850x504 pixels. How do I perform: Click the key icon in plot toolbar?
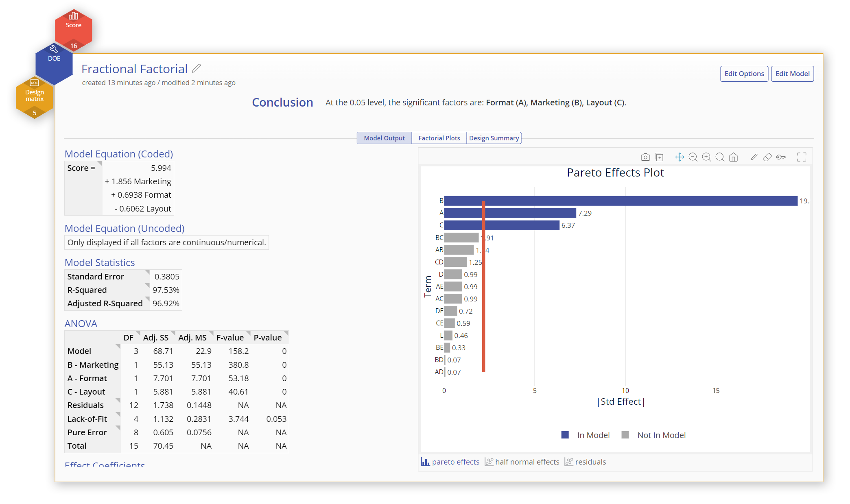pyautogui.click(x=781, y=157)
